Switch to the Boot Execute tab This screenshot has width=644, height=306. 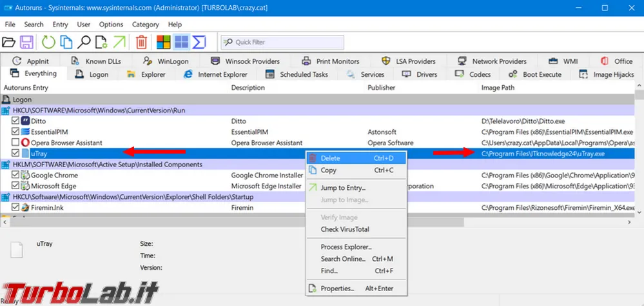click(x=535, y=74)
